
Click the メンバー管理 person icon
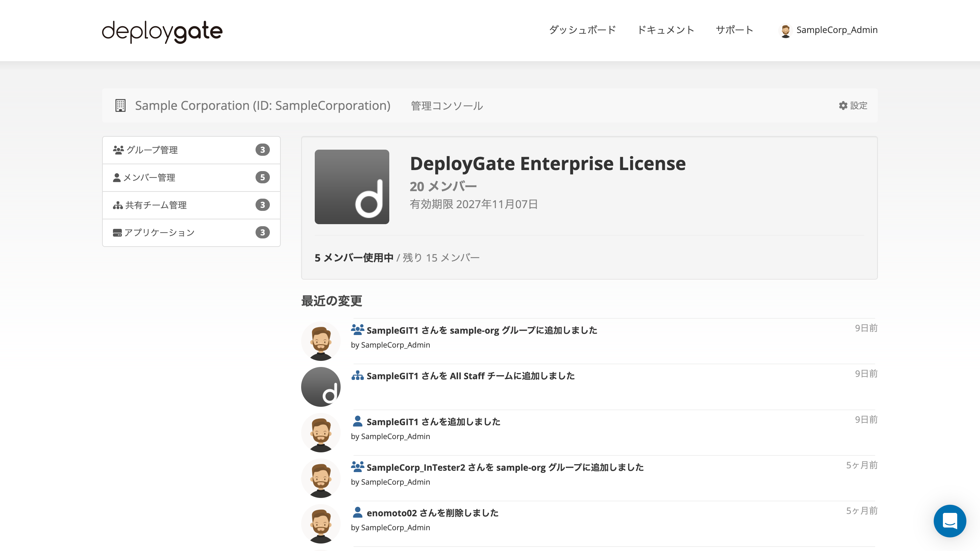[x=117, y=178]
